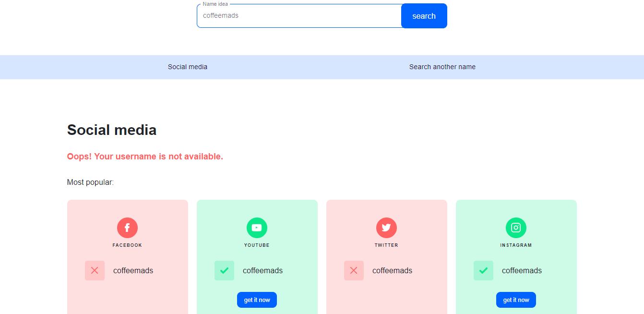Click the YouTube logo icon
Screen dimensions: 644x314
tap(257, 228)
